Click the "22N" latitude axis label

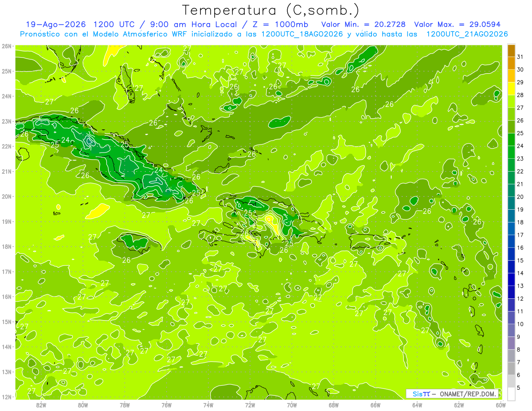click(x=7, y=146)
